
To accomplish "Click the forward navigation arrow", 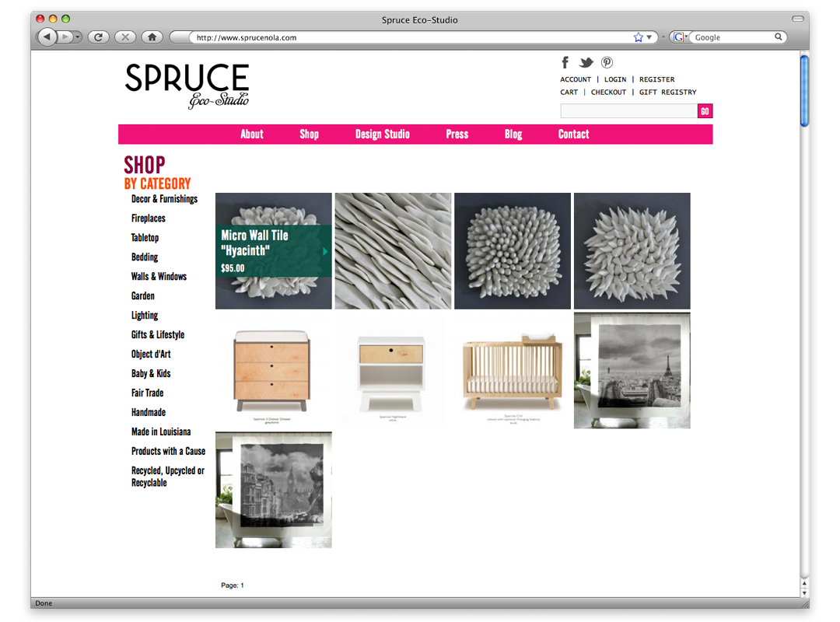I will (66, 37).
